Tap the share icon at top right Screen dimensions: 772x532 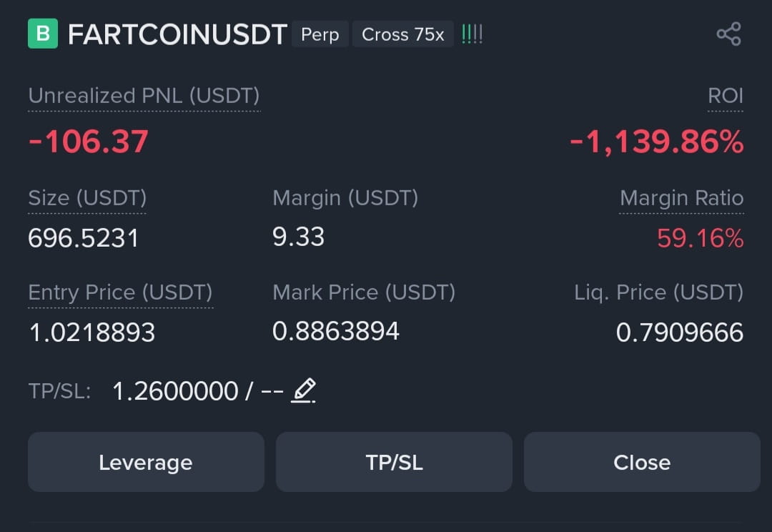(728, 34)
